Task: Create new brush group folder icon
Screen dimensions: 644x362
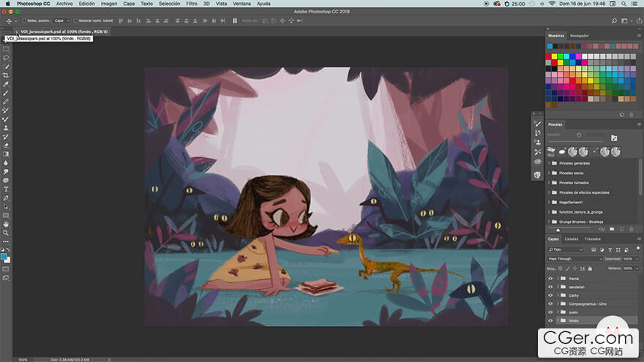Action: [612, 229]
